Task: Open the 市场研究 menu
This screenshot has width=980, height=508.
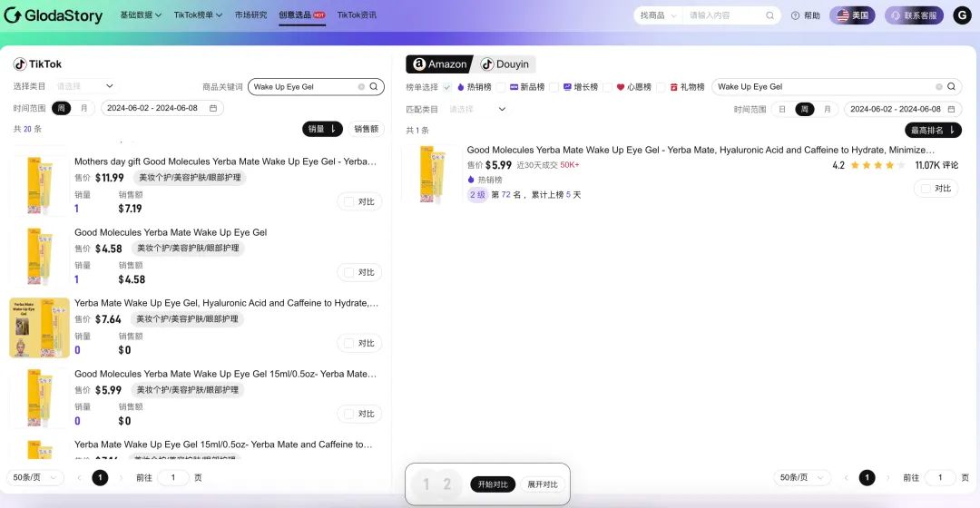Action: (x=250, y=15)
